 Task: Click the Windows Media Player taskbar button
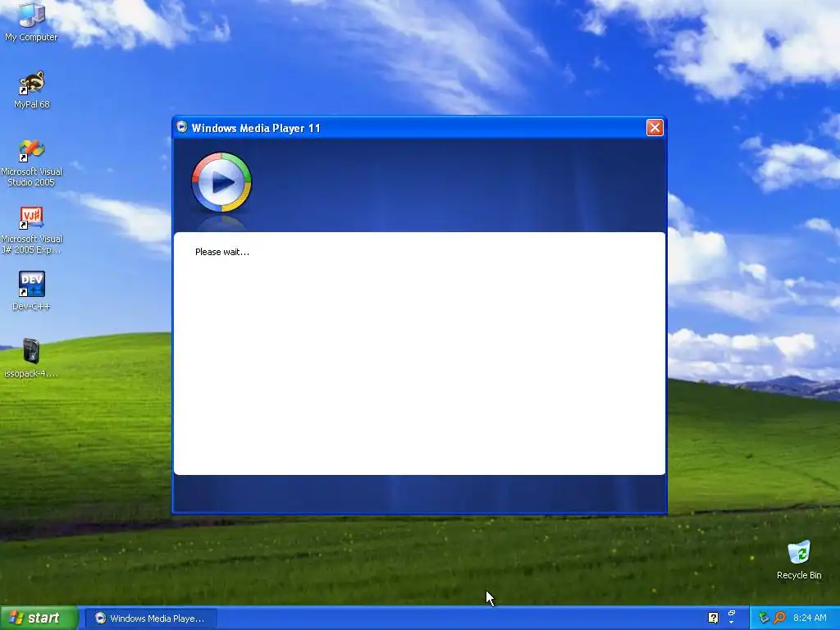[x=150, y=619]
